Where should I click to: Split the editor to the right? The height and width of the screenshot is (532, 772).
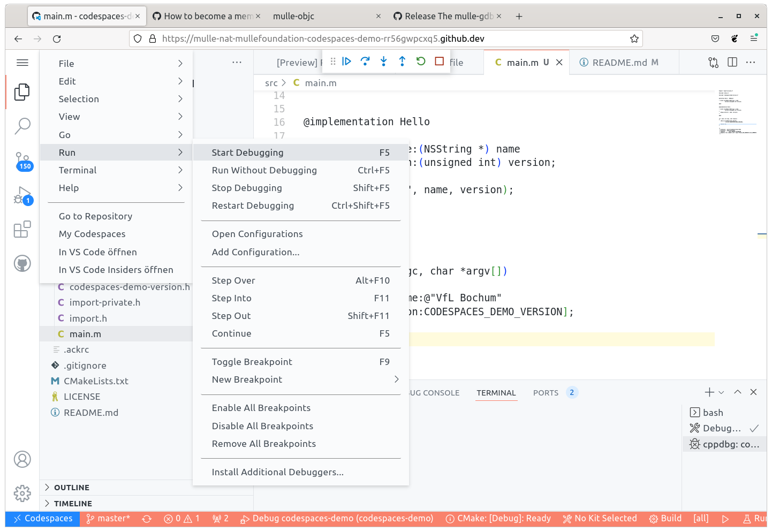(x=732, y=63)
